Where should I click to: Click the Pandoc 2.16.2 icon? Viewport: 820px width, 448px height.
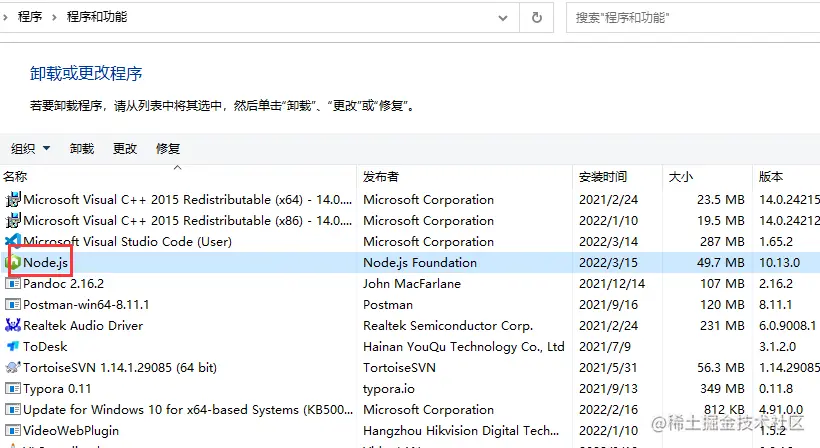[13, 284]
